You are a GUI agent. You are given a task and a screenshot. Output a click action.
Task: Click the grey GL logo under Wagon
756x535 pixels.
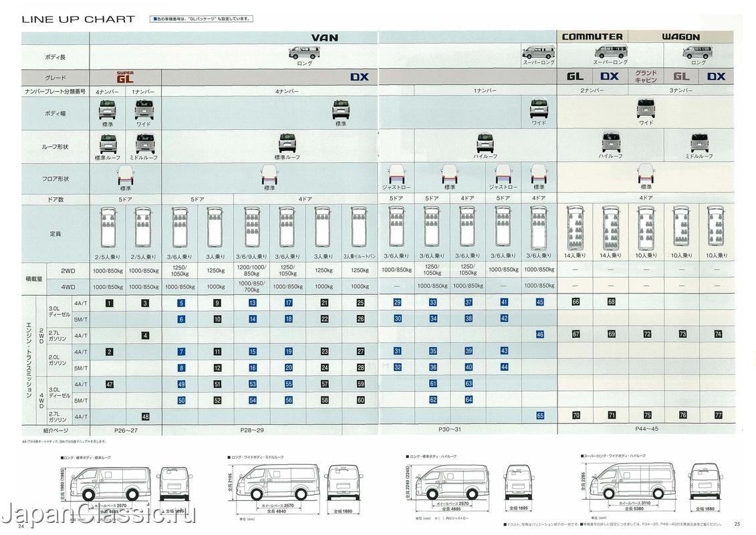click(x=681, y=76)
